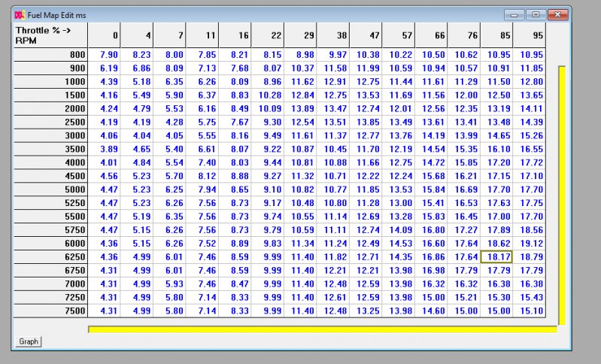The image size is (601, 364).
Task: Click cell 11.58 in the 900 RPM row
Action: (x=333, y=68)
